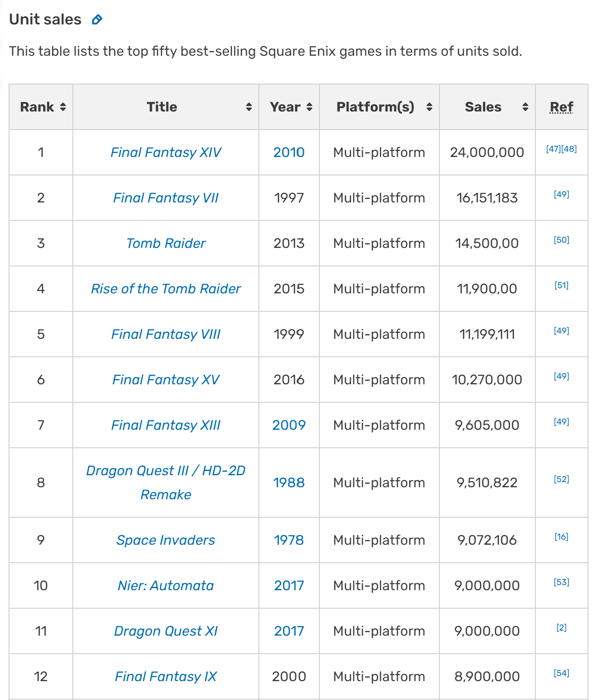Select the sales value 9,072,106
594x700 pixels.
[x=487, y=540]
